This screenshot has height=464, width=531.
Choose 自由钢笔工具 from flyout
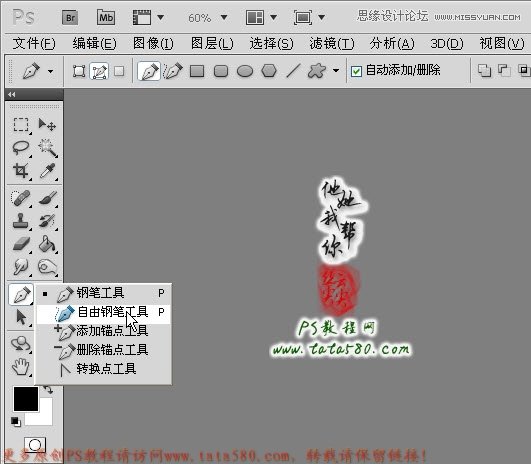point(103,312)
